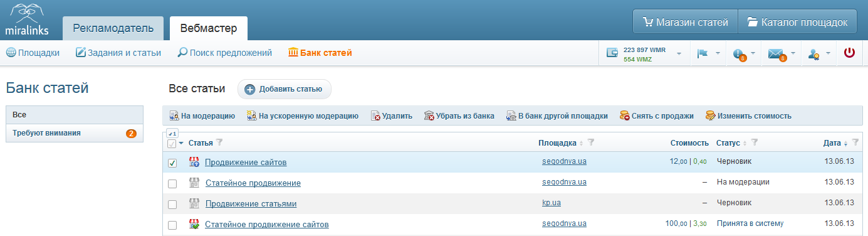The width and height of the screenshot is (868, 236).
Task: Filter the Статья column using funnel icon
Action: tap(219, 142)
